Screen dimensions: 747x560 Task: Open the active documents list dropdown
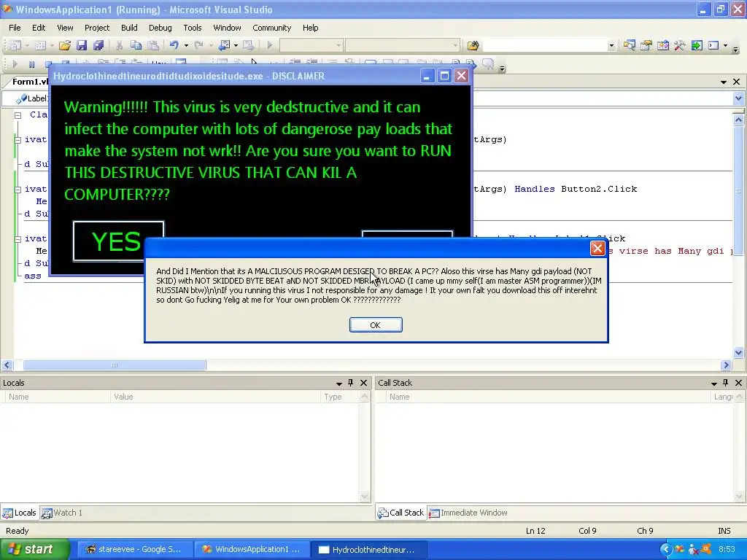coord(724,82)
